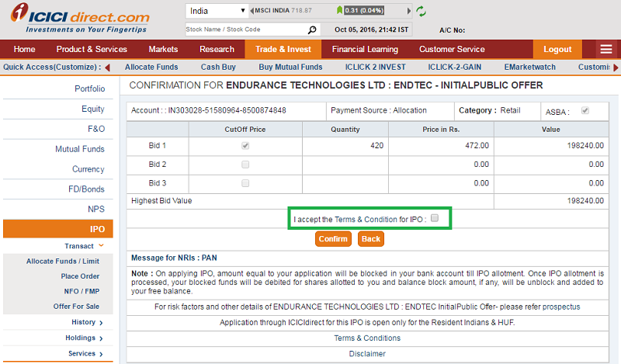Open the Markets menu
The width and height of the screenshot is (621, 364).
tap(163, 49)
